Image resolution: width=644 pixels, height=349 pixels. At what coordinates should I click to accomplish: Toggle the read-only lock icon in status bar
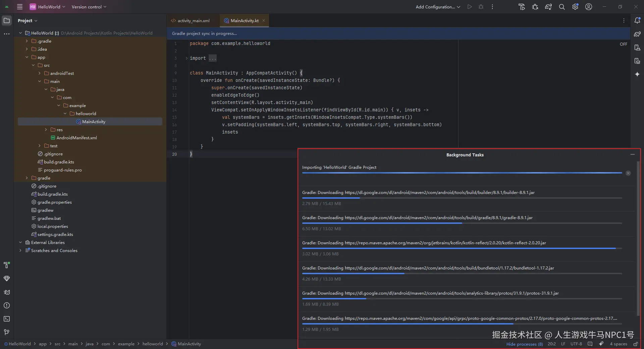pyautogui.click(x=635, y=344)
